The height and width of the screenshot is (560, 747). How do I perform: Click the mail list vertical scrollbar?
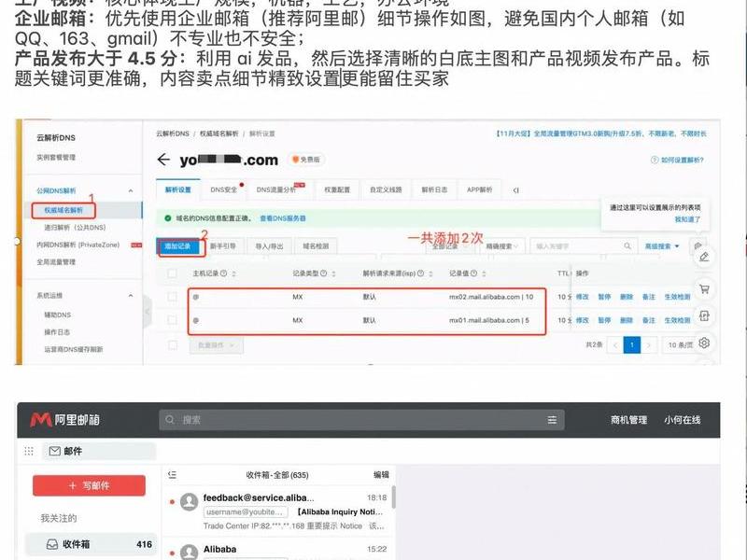[393, 497]
